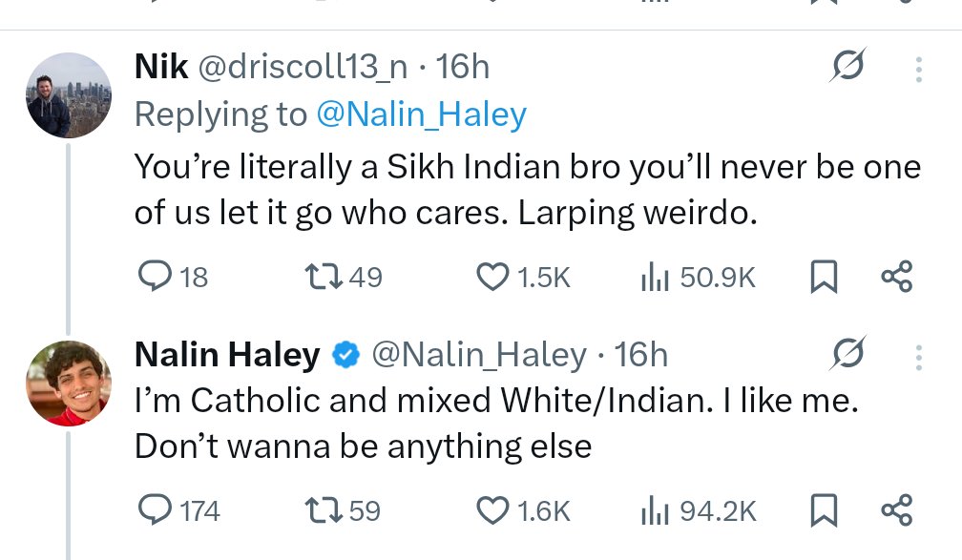Like Nik's tweet
Image resolution: width=962 pixels, height=560 pixels.
pos(492,277)
